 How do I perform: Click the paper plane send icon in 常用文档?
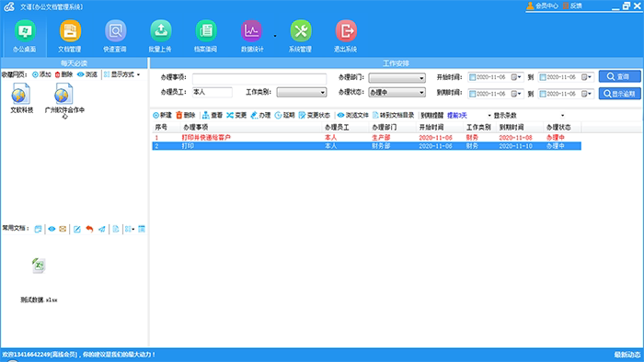pyautogui.click(x=102, y=229)
